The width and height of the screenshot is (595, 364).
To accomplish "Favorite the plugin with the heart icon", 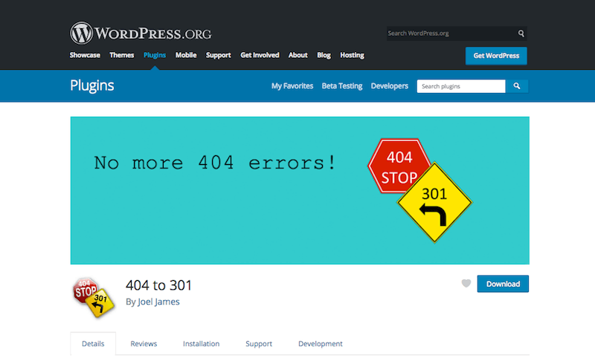I will tap(466, 283).
